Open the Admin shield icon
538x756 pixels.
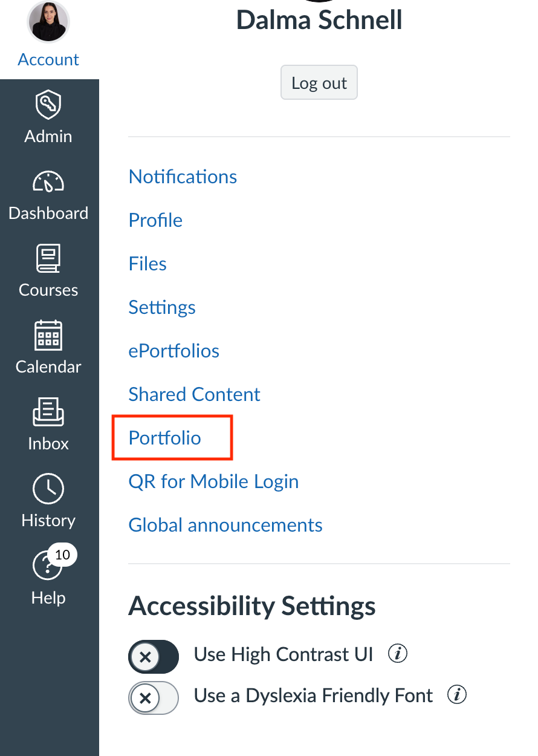tap(48, 105)
